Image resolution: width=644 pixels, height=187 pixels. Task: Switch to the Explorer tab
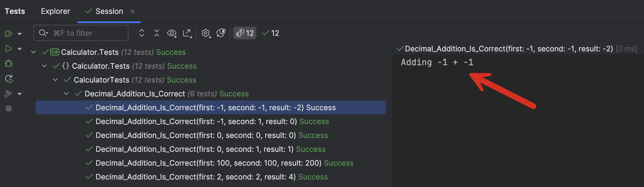(x=55, y=11)
